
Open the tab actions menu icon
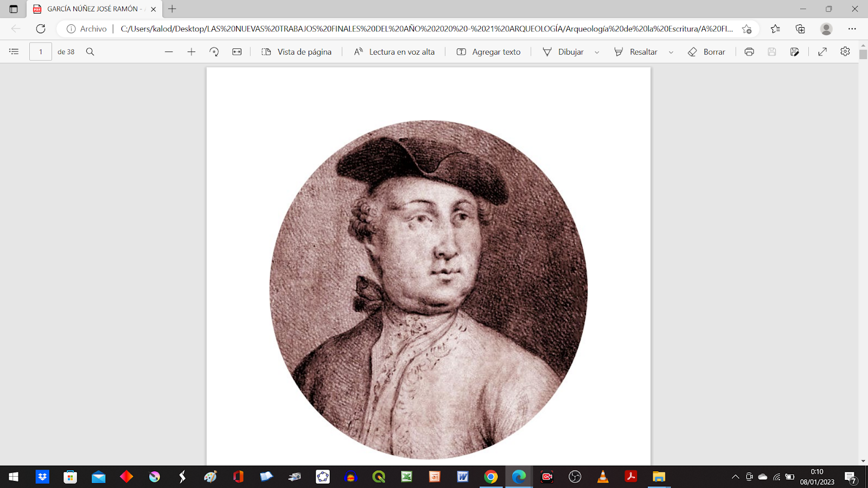pos(14,9)
